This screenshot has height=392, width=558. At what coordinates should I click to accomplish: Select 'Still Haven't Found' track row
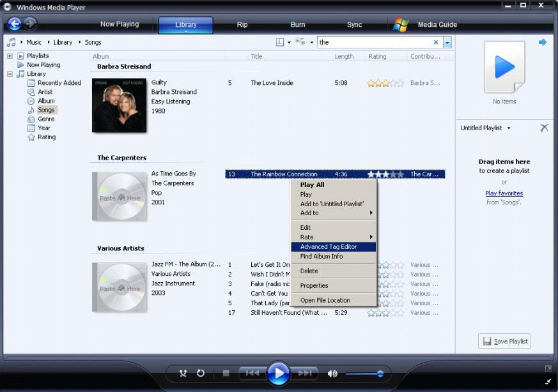[335, 313]
